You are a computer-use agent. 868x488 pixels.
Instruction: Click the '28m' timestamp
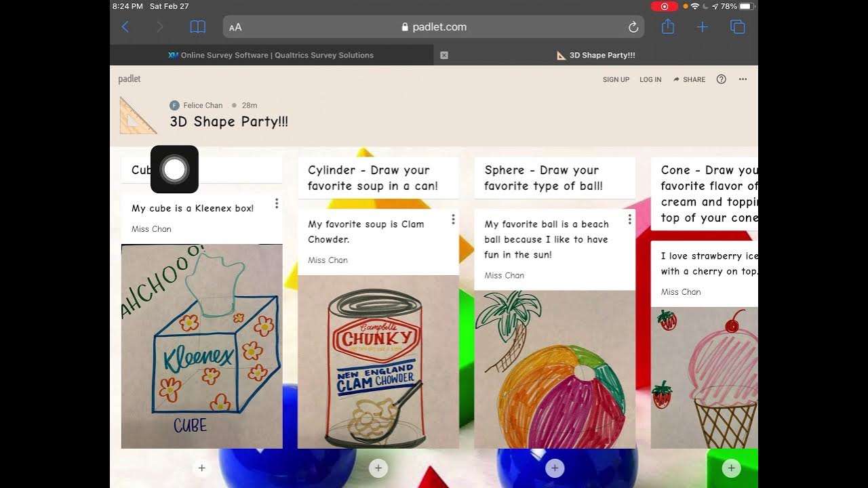coord(250,106)
